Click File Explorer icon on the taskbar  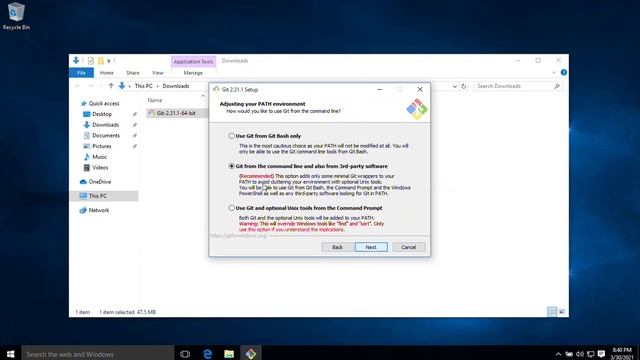click(x=229, y=353)
